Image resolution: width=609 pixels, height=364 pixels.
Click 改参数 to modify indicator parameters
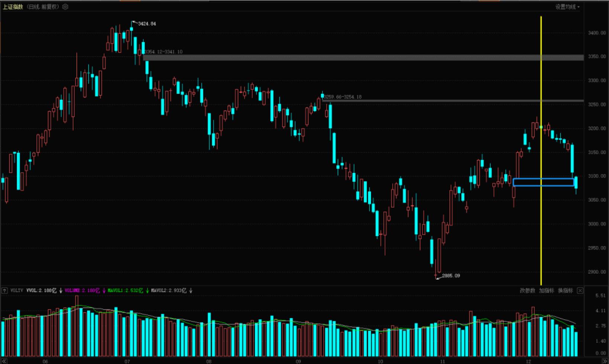[527, 290]
